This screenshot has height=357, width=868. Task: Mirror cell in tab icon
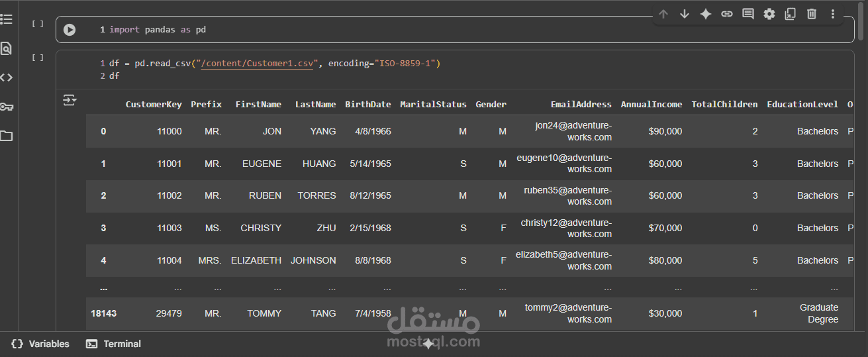coord(791,14)
